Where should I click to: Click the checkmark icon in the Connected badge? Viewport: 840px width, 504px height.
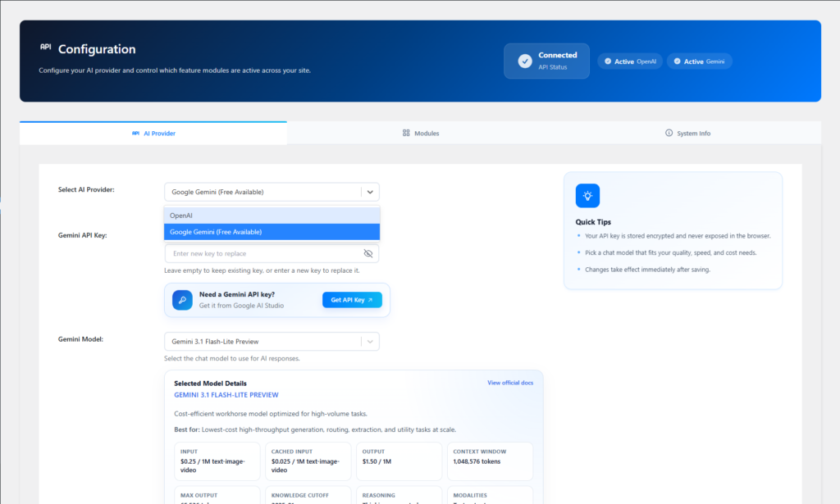[x=525, y=61]
